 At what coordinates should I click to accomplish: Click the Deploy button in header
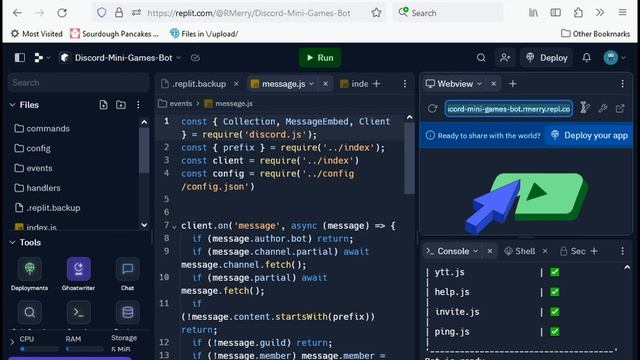tap(547, 58)
